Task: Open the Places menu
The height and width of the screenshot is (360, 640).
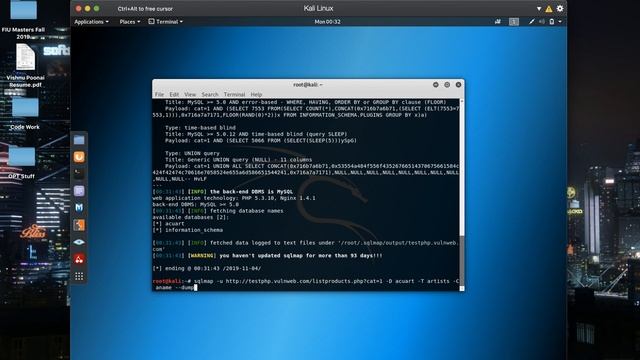Action: [x=130, y=22]
